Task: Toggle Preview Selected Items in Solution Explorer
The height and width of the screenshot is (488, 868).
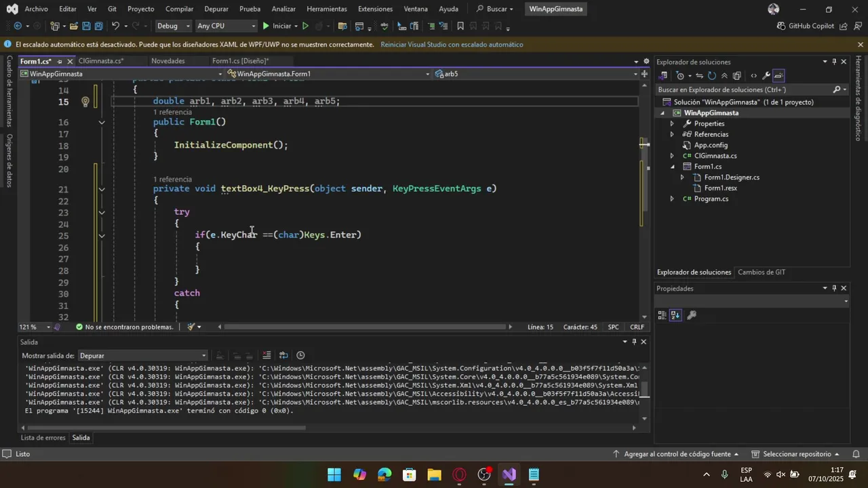Action: [778, 75]
